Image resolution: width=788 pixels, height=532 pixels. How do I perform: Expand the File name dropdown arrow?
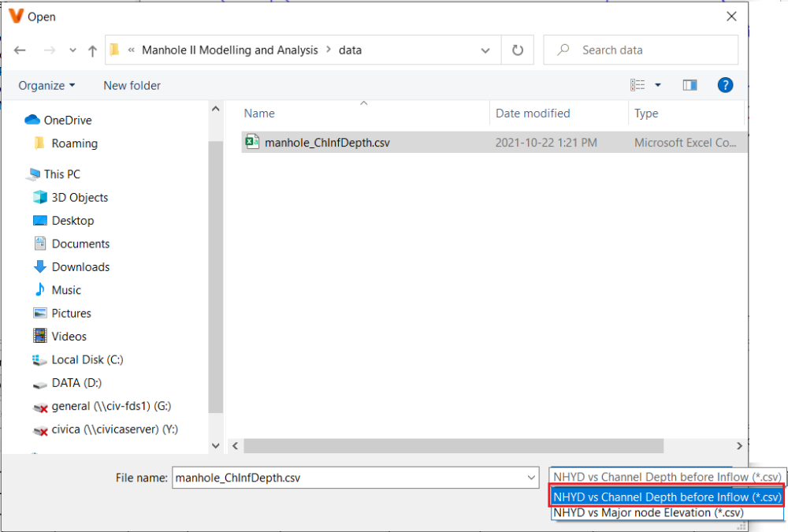click(532, 478)
